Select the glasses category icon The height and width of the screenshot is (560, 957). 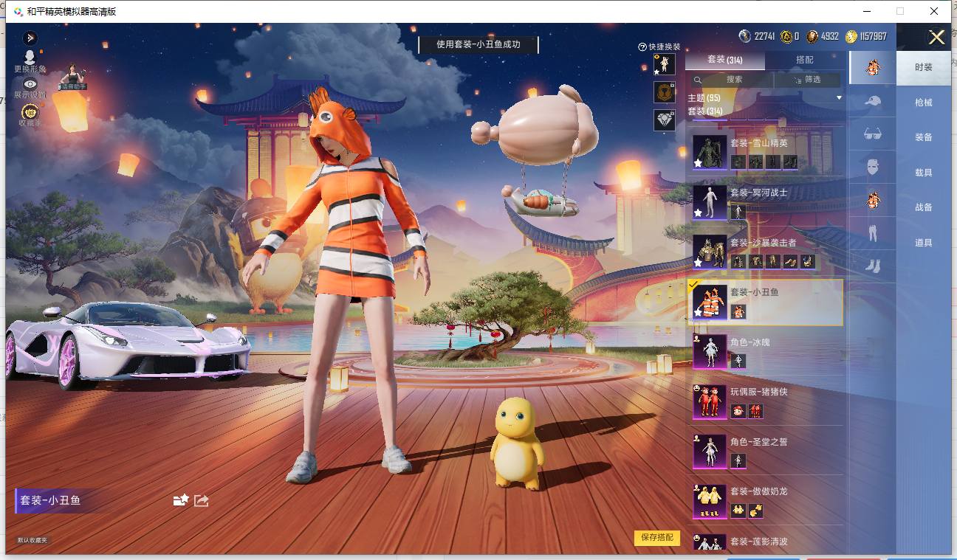coord(873,134)
